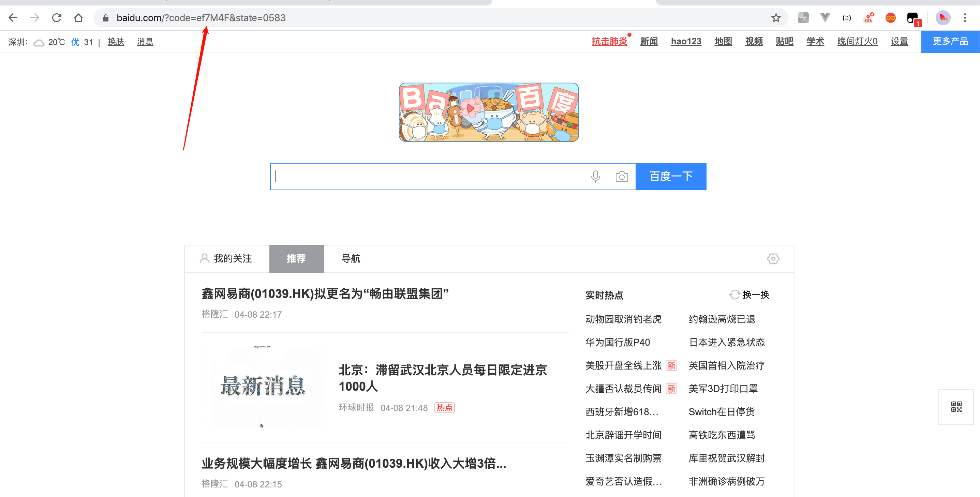The width and height of the screenshot is (980, 497).
Task: Open the feed settings gear icon
Action: click(x=773, y=259)
